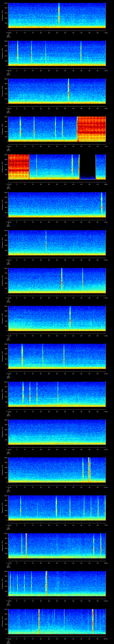This screenshot has width=114, height=644.
Task: Click the red noise block in the 7:06:00 panel
Action: tap(91, 129)
